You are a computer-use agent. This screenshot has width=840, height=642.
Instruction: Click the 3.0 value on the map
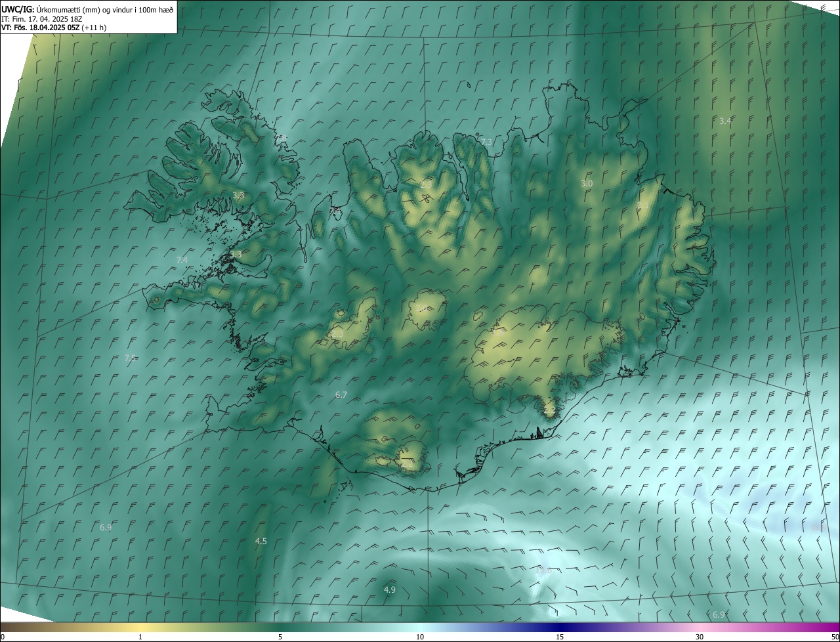tap(587, 184)
